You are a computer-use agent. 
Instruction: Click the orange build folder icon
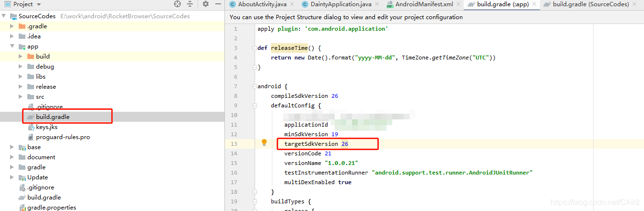click(x=31, y=57)
